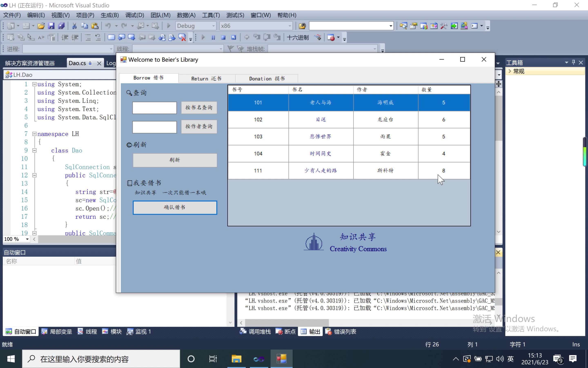Open the 100 % zoom dropdown
Image resolution: width=588 pixels, height=368 pixels.
coord(27,239)
